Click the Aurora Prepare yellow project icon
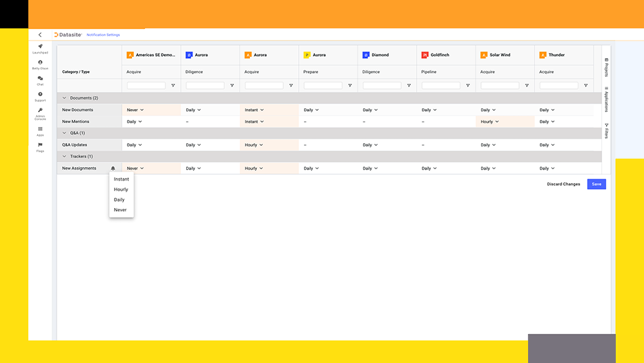This screenshot has height=363, width=644. click(x=307, y=55)
